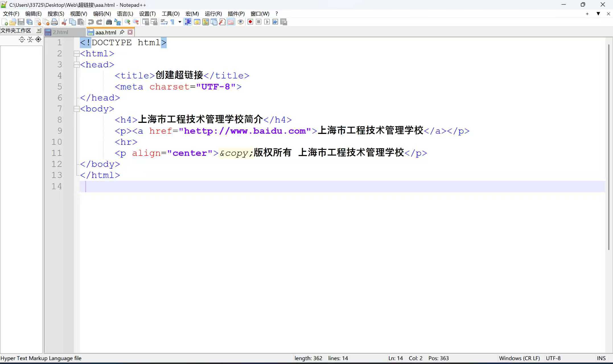Click INS insert mode in status bar
Image resolution: width=613 pixels, height=364 pixels.
click(601, 358)
